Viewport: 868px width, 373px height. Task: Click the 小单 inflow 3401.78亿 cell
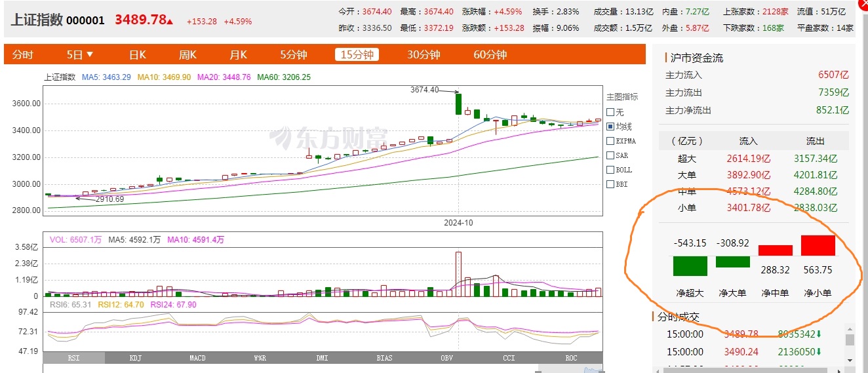point(749,208)
